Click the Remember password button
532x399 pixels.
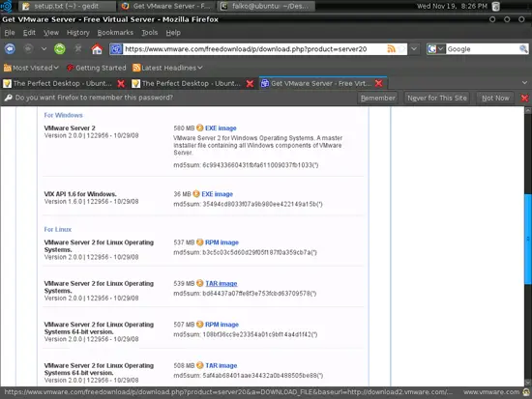click(x=377, y=98)
